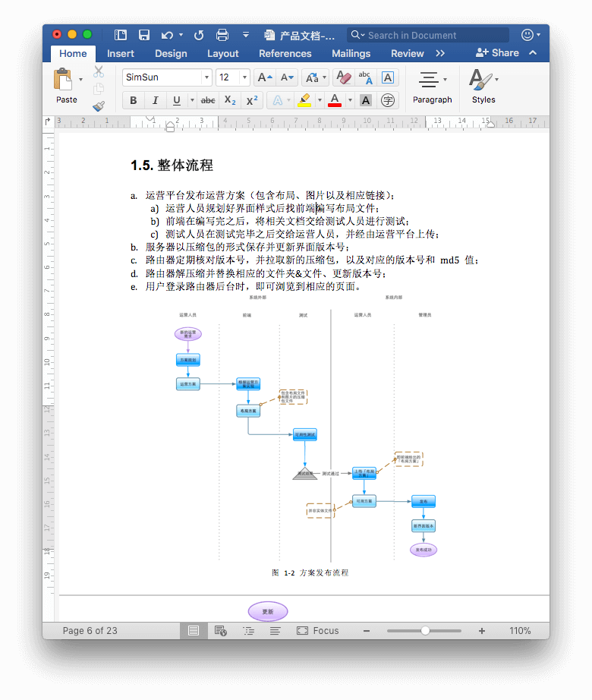Viewport: 592px width, 700px height.
Task: Increase font size with the larger A
Action: pyautogui.click(x=264, y=77)
